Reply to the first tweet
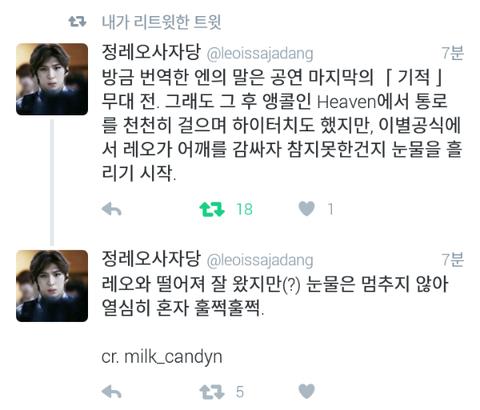 [111, 209]
